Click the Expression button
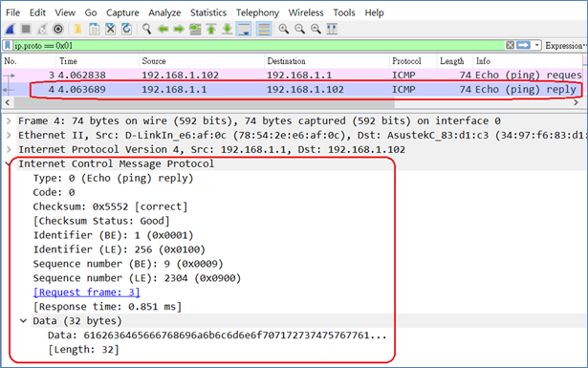Viewport: 588px width, 368px height. point(565,46)
